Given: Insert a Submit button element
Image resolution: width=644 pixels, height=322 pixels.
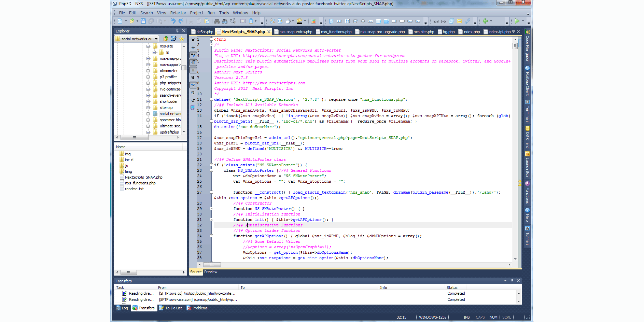Looking at the screenshot, I should pyautogui.click(x=410, y=21).
